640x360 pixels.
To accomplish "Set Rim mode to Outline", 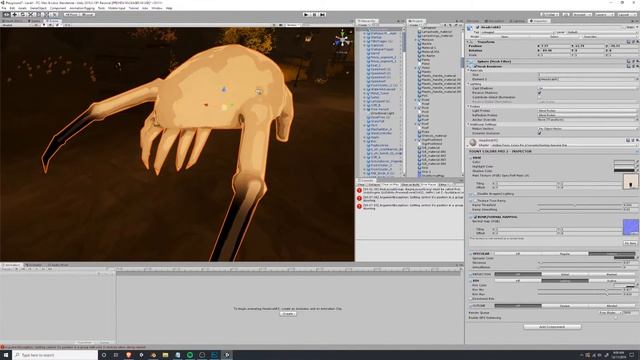I will 611,280.
